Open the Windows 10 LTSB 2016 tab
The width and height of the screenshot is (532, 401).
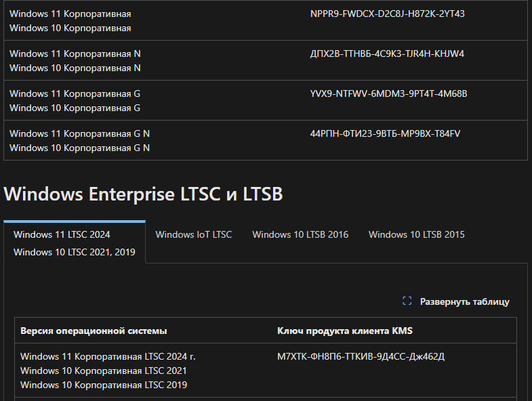300,234
